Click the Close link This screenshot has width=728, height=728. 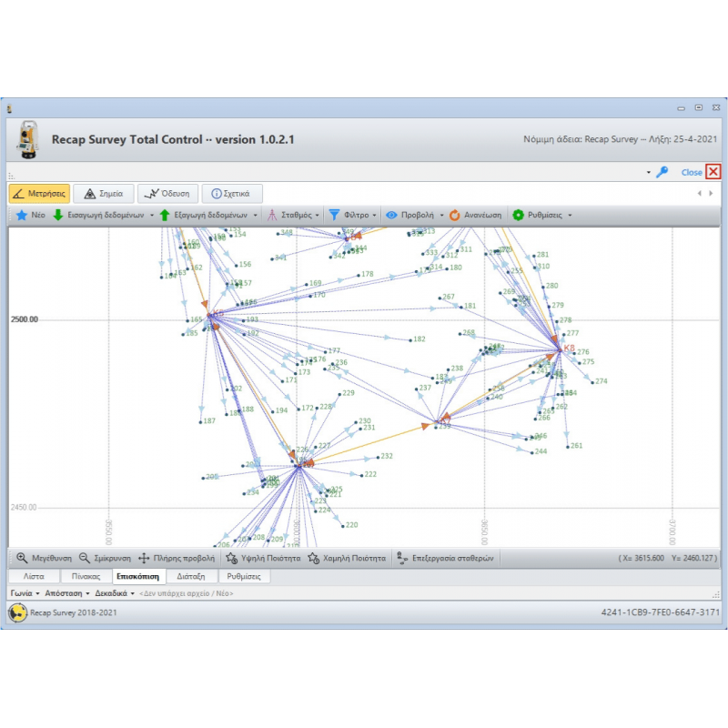pos(692,172)
